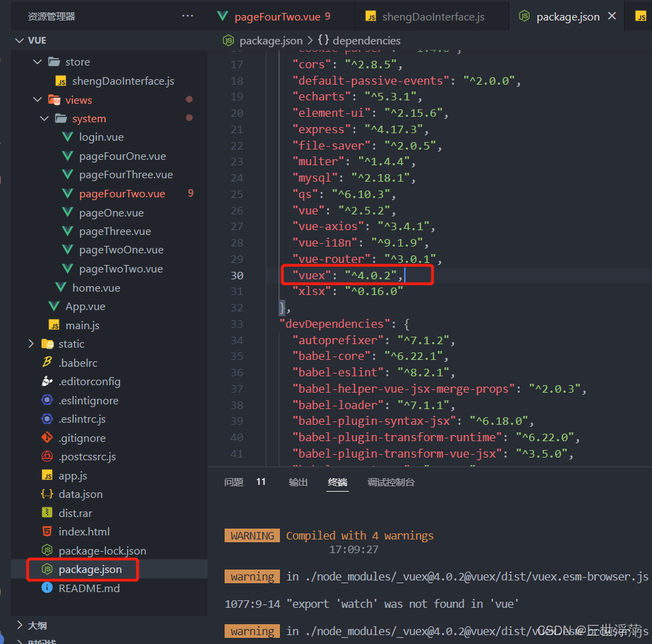Click Vue icon beside App.vue
The width and height of the screenshot is (652, 644).
[x=54, y=306]
